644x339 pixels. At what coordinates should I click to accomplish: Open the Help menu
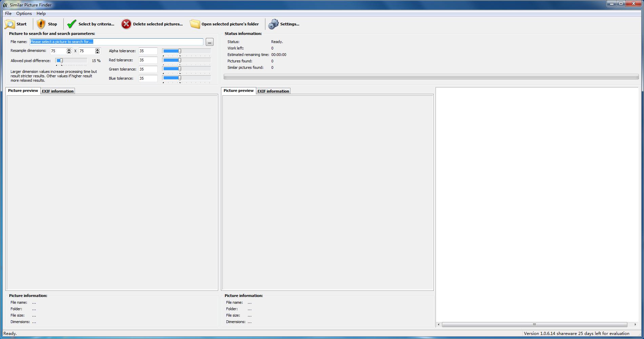point(41,13)
